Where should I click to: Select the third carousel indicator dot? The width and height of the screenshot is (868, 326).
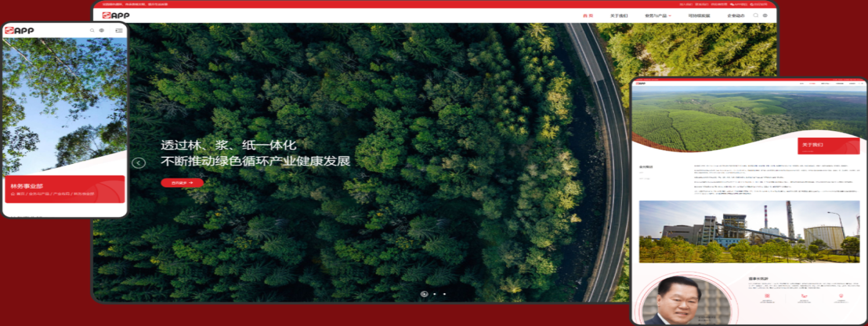click(x=444, y=294)
